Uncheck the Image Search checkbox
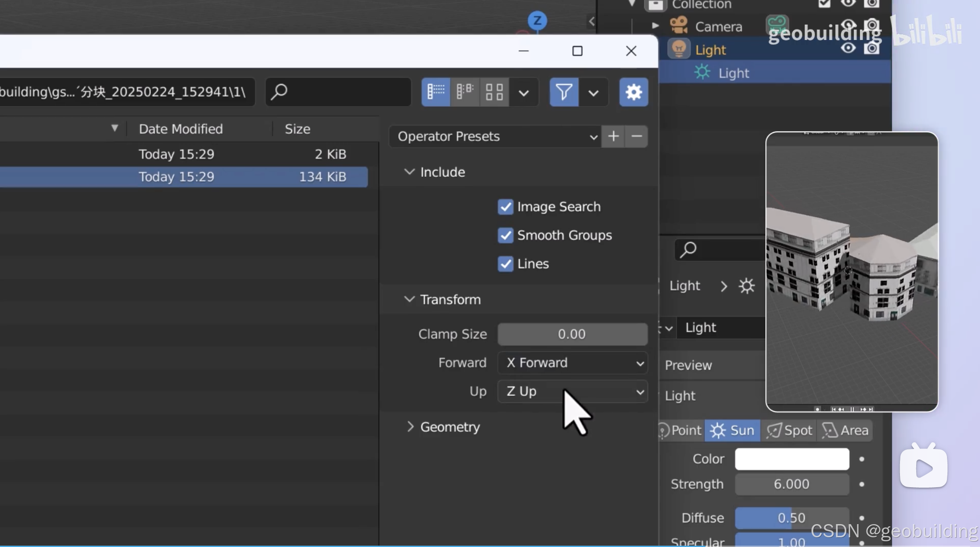 505,207
